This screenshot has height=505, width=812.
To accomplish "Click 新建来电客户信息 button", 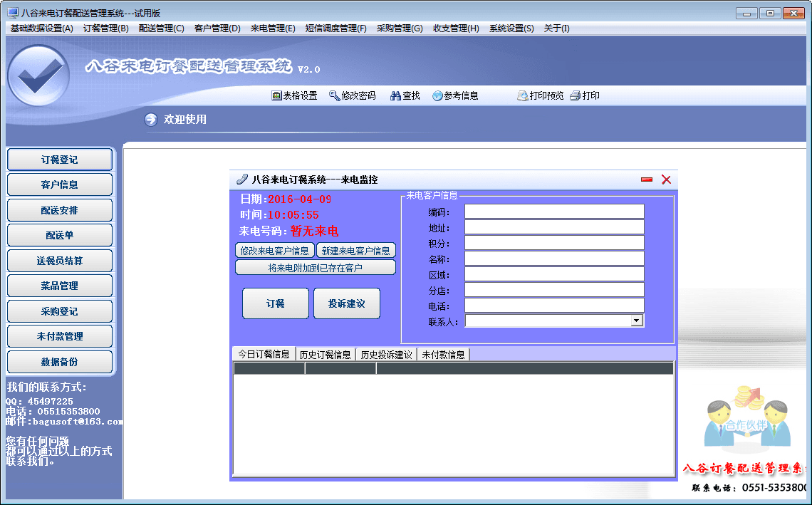I will (x=355, y=251).
